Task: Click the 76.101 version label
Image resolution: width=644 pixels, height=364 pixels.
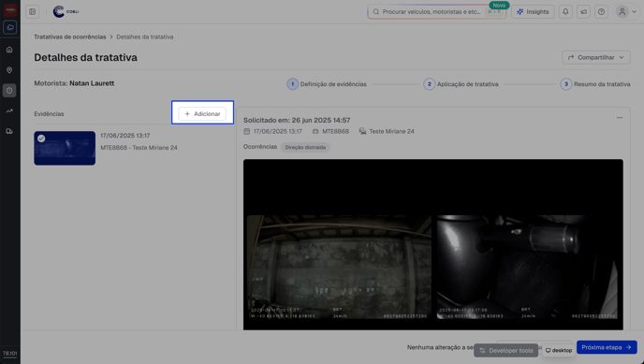Action: point(10,354)
